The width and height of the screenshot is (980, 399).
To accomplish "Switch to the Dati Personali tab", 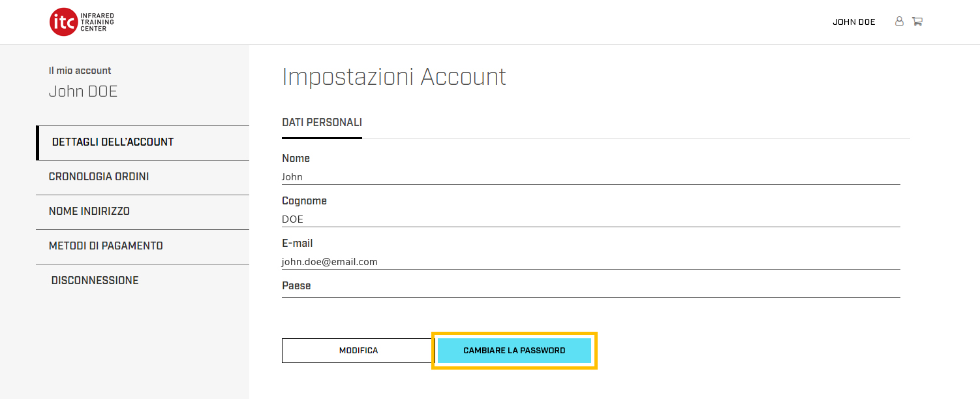I will (322, 123).
